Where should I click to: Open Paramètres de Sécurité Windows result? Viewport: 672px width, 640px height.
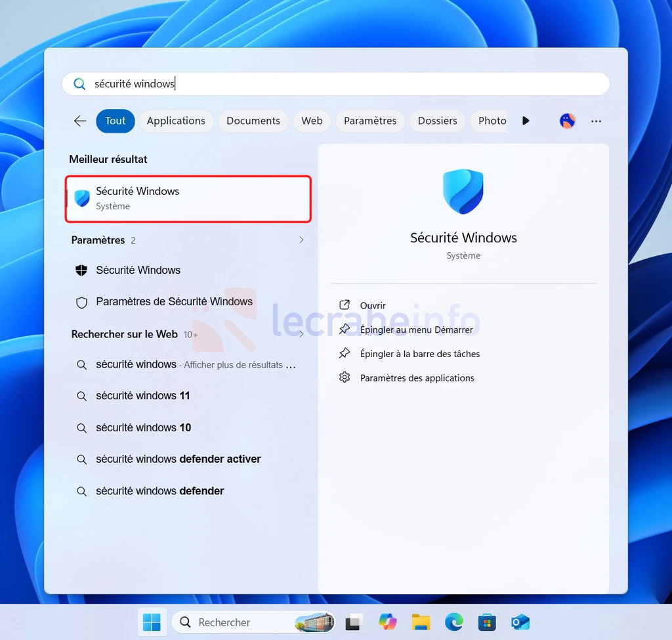coord(174,302)
